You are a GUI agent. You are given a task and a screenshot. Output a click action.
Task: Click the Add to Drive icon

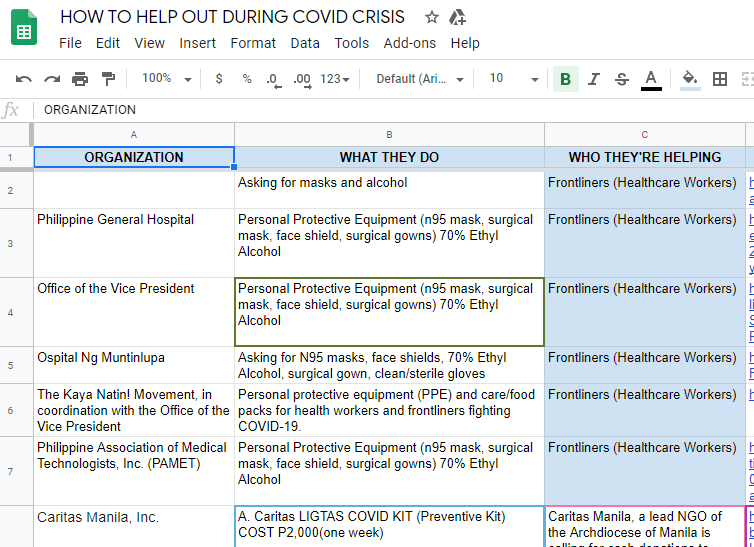click(x=457, y=17)
